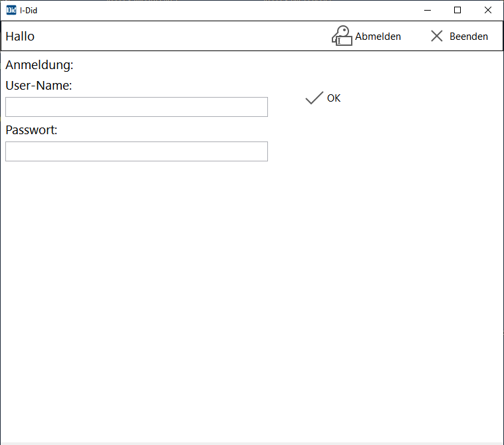The width and height of the screenshot is (504, 445).
Task: Minimize the I-Did window
Action: point(427,10)
